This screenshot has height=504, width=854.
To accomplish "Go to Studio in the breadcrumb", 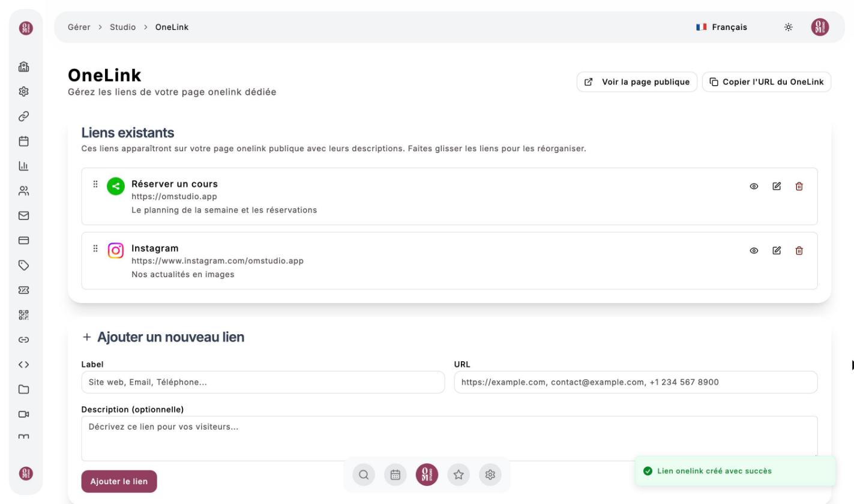I will tap(122, 27).
